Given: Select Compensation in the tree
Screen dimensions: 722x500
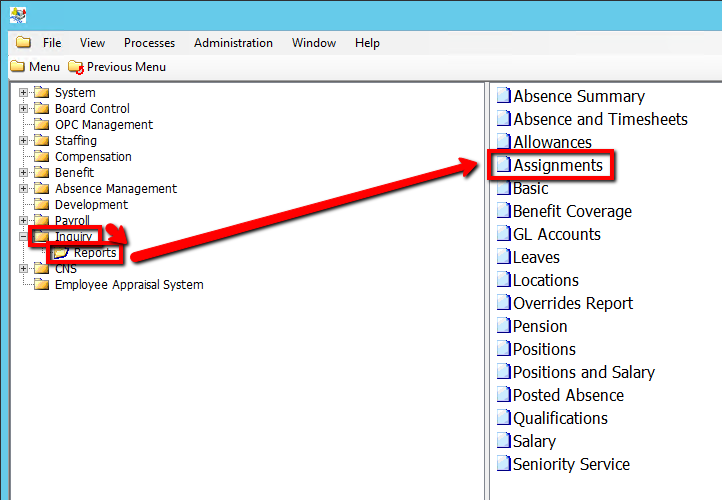Looking at the screenshot, I should coord(93,157).
